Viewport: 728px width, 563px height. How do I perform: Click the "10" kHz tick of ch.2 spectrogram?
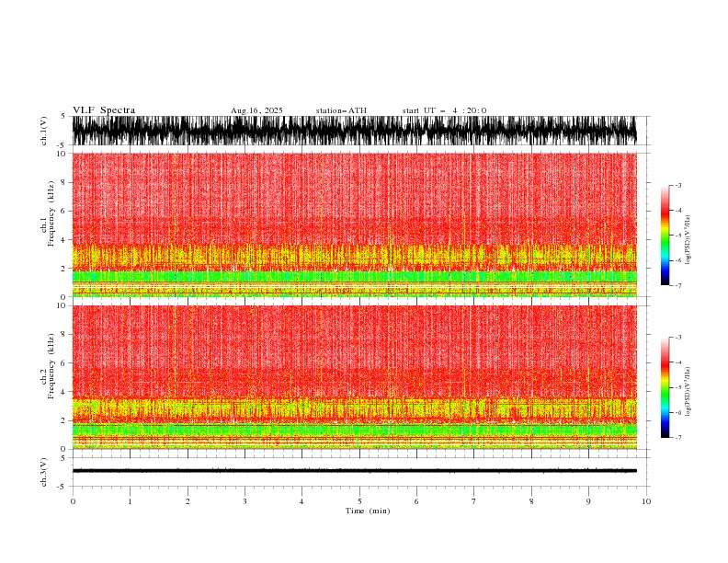point(62,305)
